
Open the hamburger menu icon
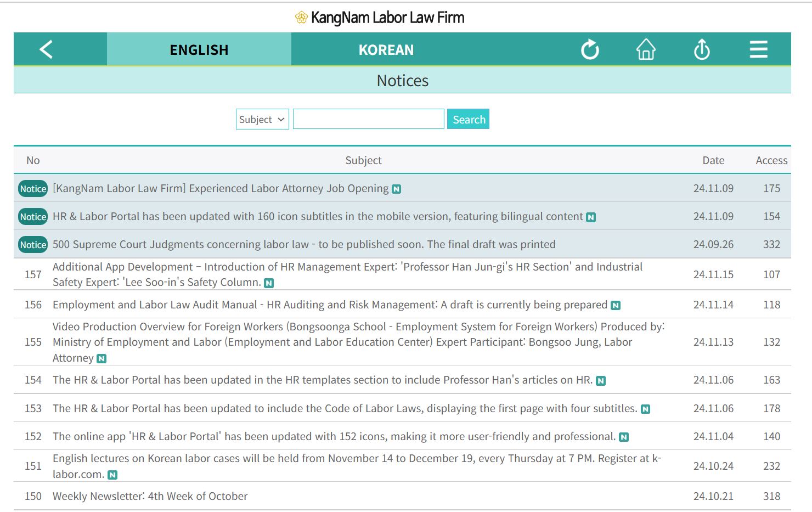pyautogui.click(x=758, y=49)
